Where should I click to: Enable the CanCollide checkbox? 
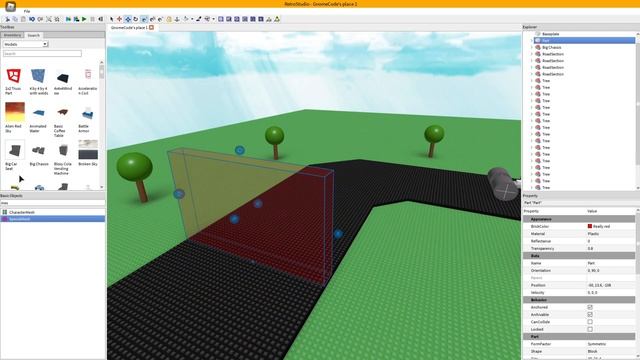pyautogui.click(x=590, y=322)
